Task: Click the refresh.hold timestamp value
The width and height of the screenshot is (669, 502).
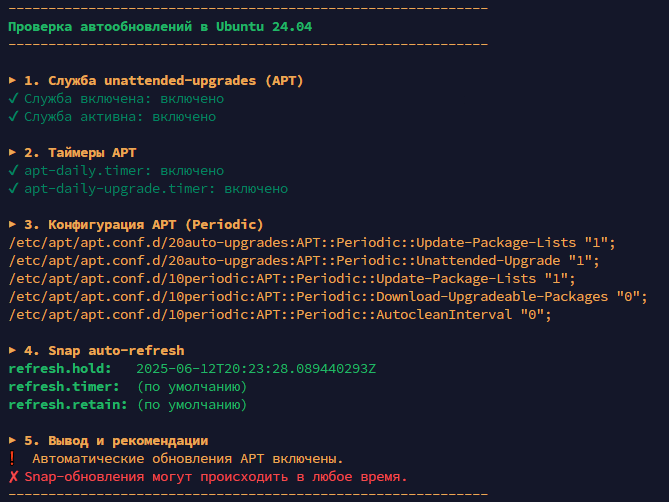Action: [x=256, y=369]
